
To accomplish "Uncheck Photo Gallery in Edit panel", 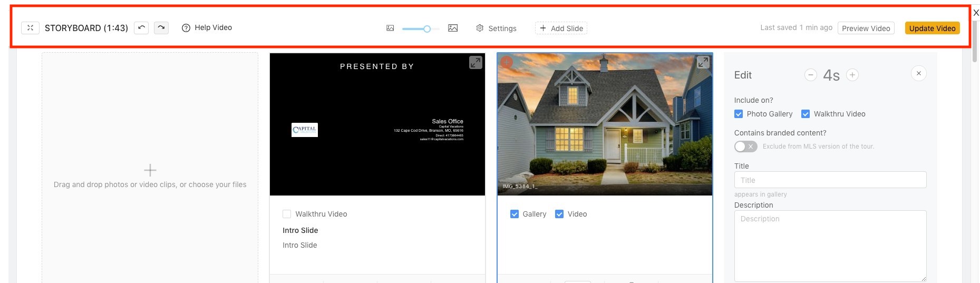I will [739, 114].
